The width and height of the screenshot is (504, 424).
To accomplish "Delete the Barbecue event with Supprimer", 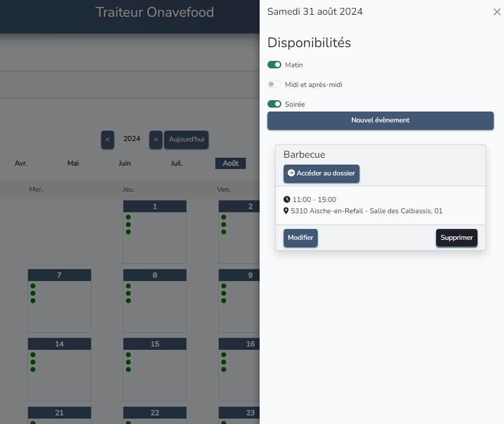I will click(x=456, y=238).
